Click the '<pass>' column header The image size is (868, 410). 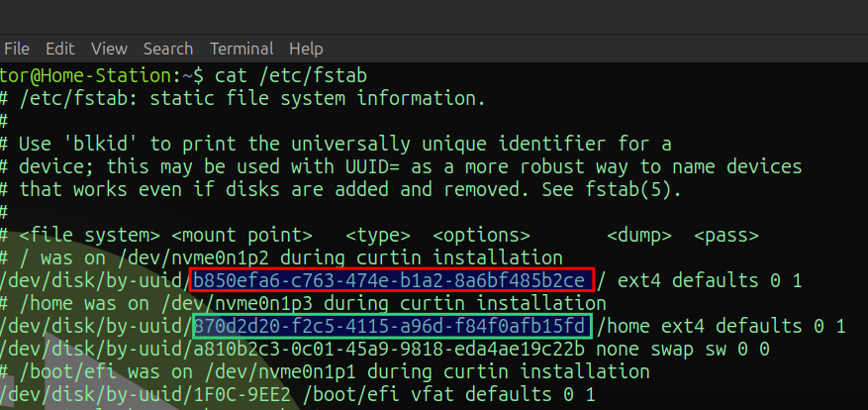click(725, 236)
